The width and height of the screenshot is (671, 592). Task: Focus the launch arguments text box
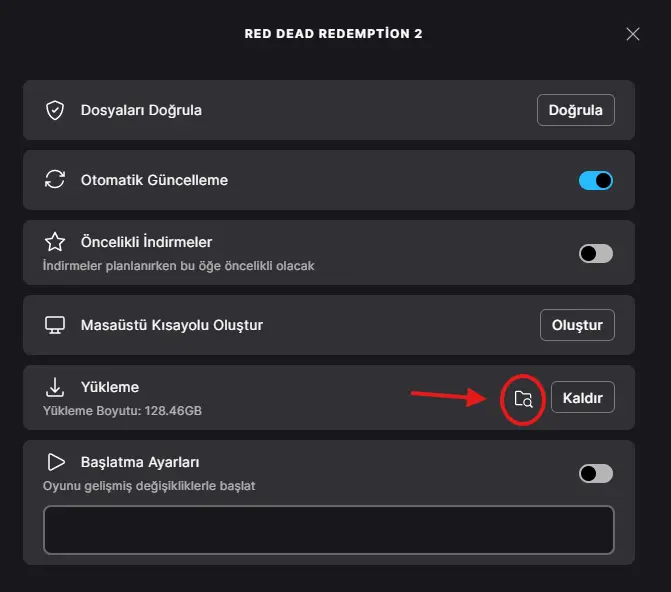tap(329, 530)
